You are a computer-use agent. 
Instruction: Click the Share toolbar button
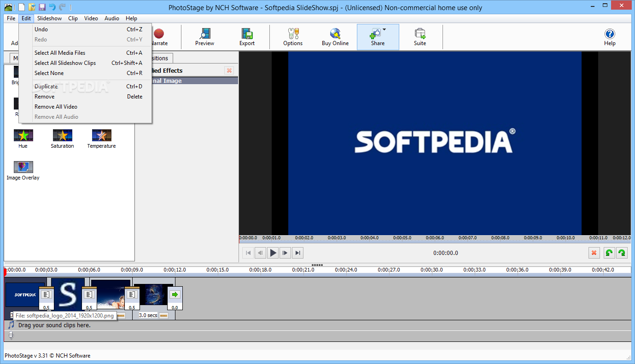tap(378, 37)
